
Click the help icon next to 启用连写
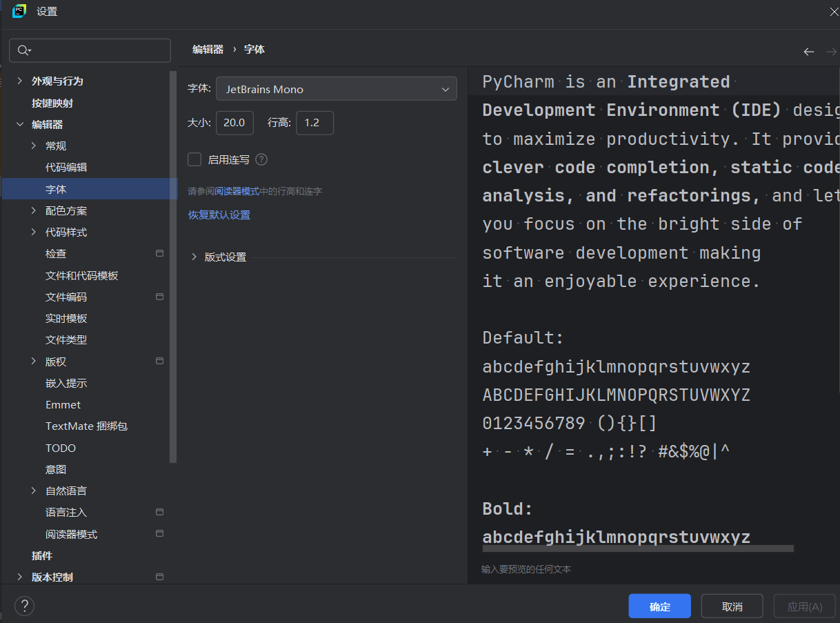[x=261, y=159]
